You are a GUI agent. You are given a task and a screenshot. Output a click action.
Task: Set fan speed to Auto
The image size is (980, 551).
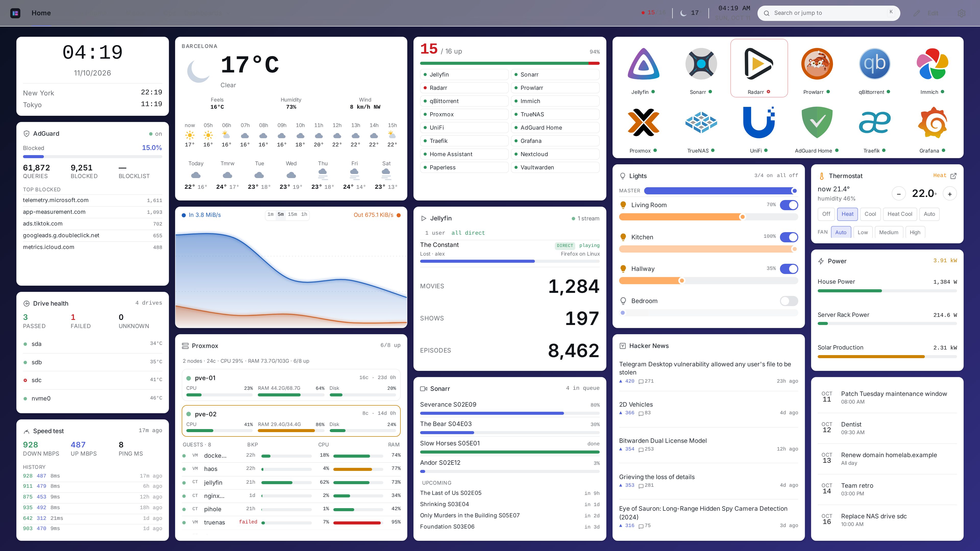click(841, 232)
